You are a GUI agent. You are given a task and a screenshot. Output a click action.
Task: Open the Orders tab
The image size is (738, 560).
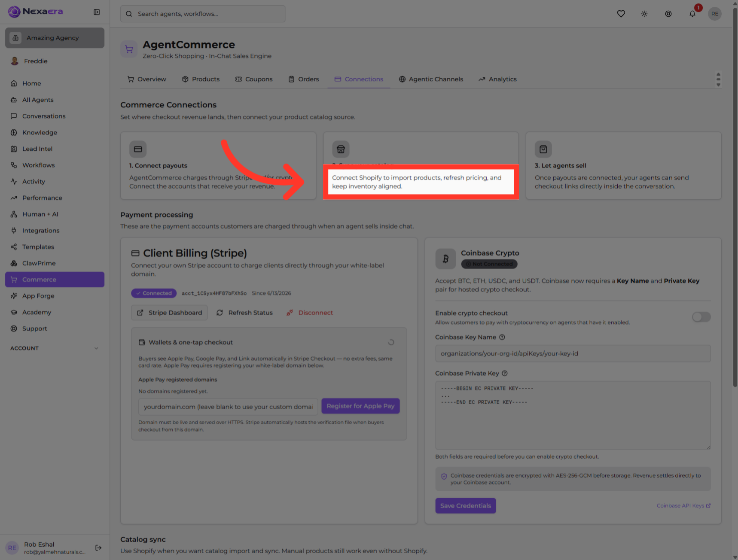point(303,79)
